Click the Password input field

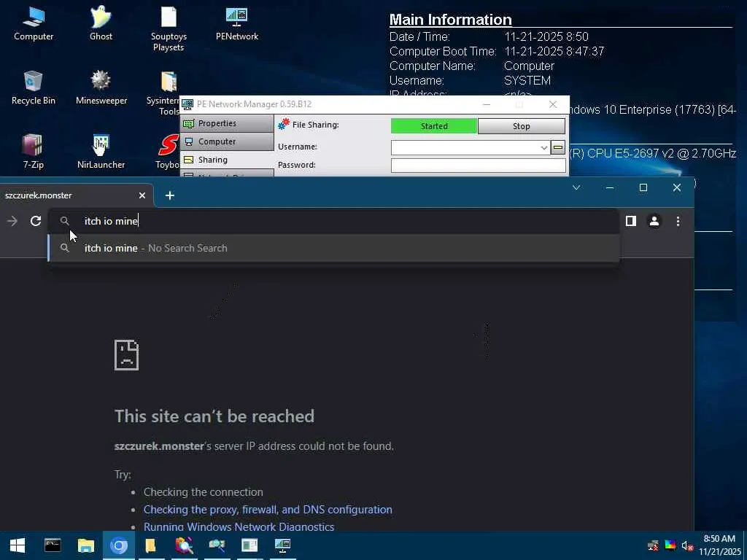coord(479,166)
